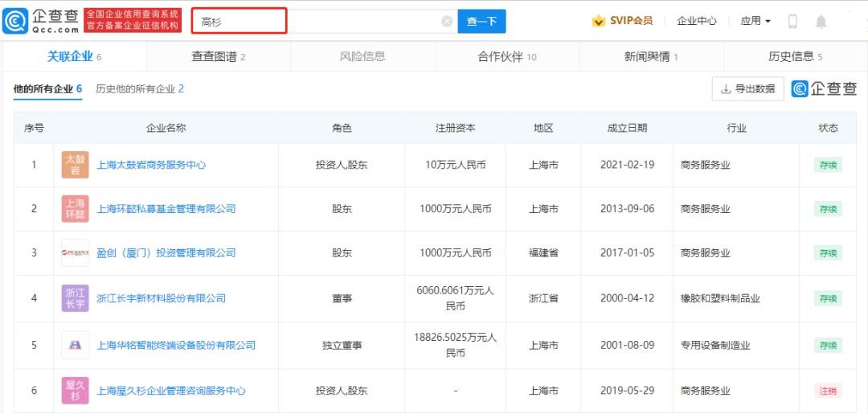Open the mobile phone icon in header
The height and width of the screenshot is (414, 868).
click(792, 22)
